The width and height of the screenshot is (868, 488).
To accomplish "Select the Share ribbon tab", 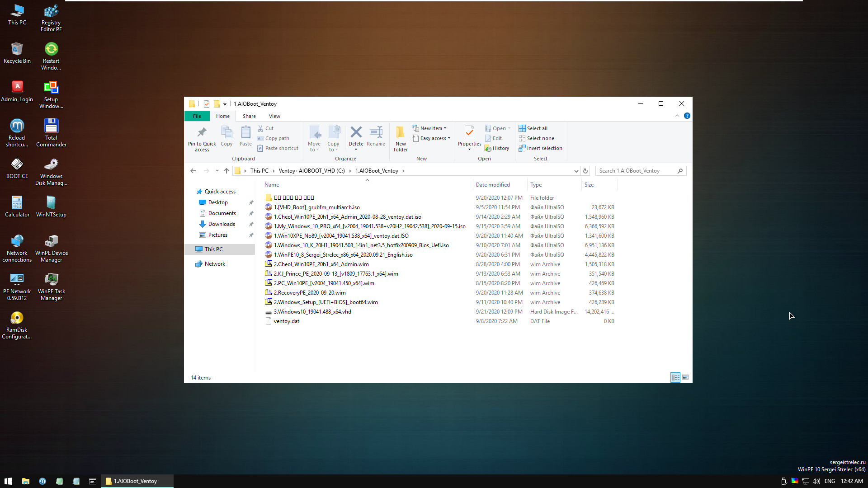I will pyautogui.click(x=249, y=116).
